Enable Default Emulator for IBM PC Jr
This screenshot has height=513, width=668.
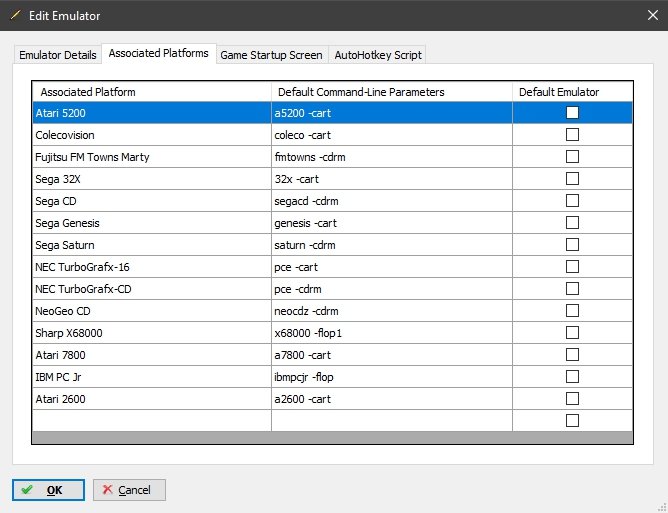(x=572, y=377)
